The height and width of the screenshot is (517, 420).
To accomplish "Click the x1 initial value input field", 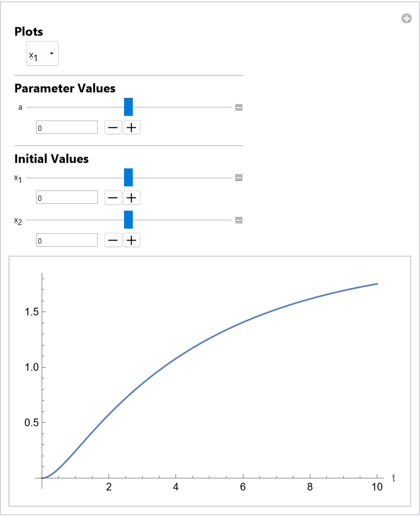I will 67,197.
